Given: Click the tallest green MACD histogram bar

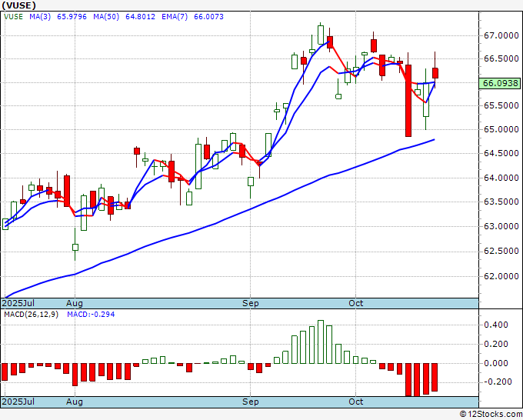Looking at the screenshot, I should click(x=321, y=342).
